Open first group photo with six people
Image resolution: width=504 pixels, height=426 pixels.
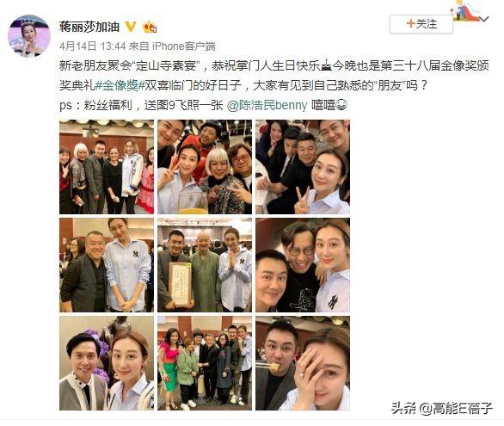[x=107, y=167]
